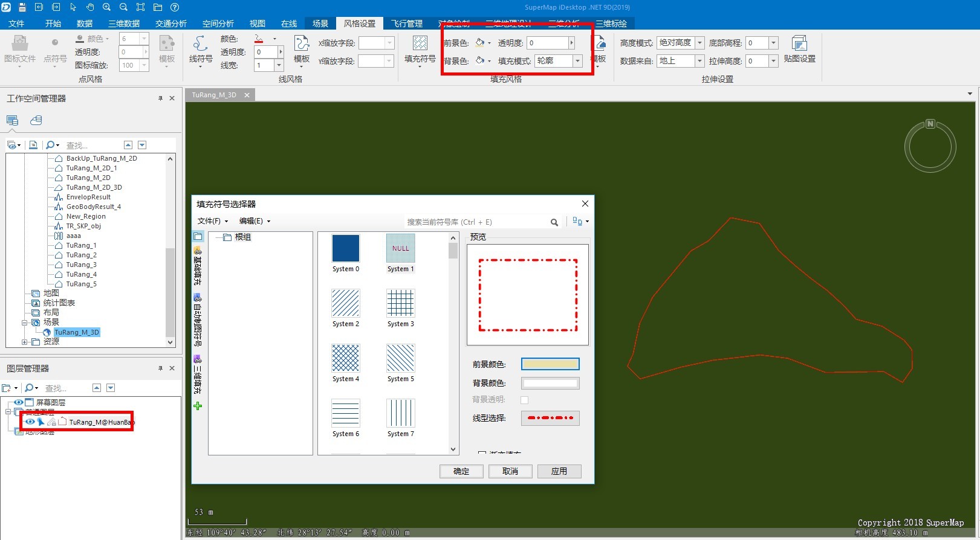Image resolution: width=980 pixels, height=540 pixels.
Task: Click the zoom in magnifier icon
Action: coord(106,7)
